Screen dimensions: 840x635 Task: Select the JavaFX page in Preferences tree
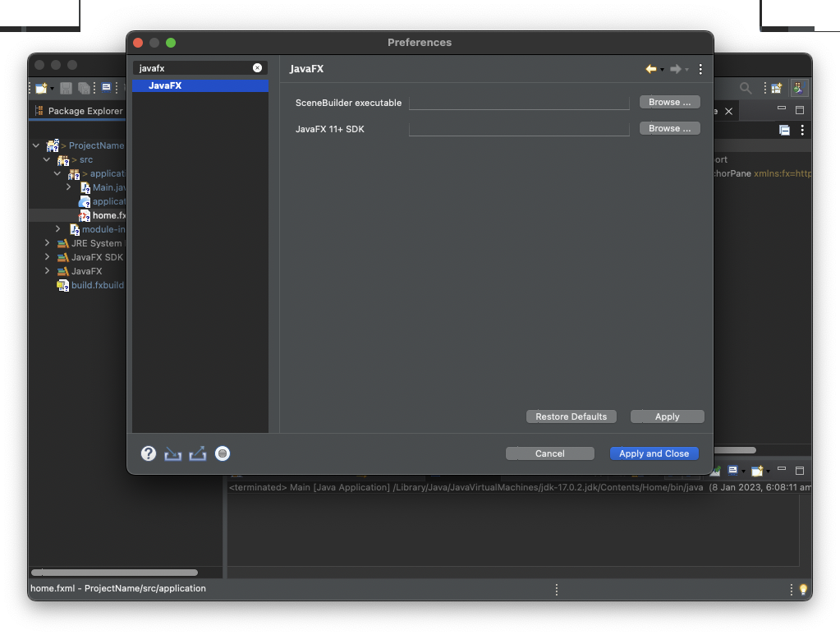click(200, 85)
